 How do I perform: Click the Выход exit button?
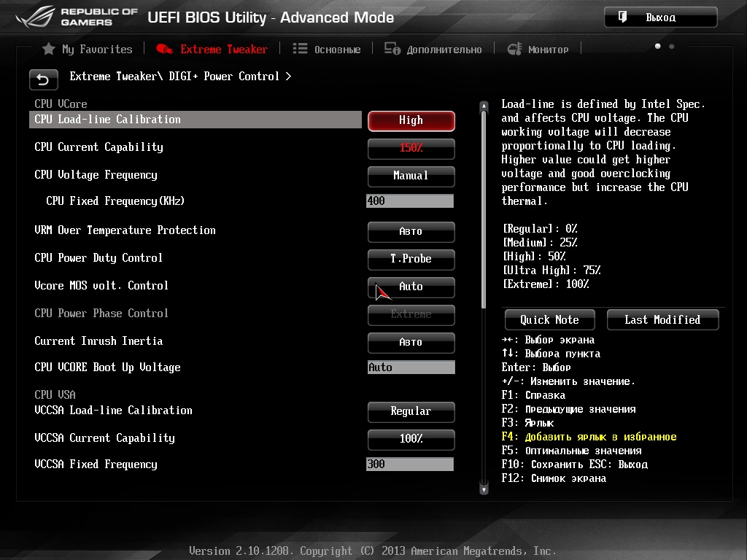(661, 17)
